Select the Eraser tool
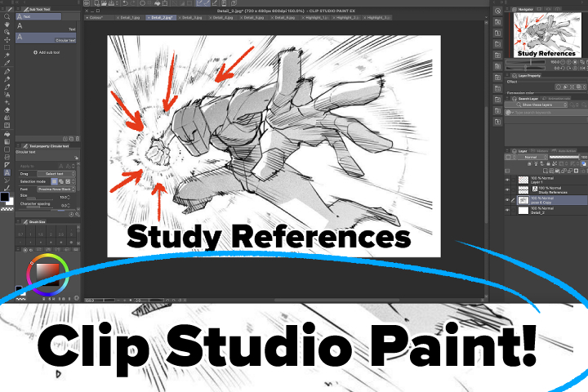The image size is (588, 392). pos(7,110)
